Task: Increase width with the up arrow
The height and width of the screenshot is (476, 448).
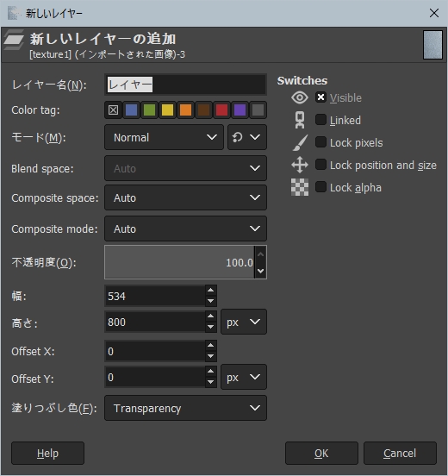Action: click(211, 291)
